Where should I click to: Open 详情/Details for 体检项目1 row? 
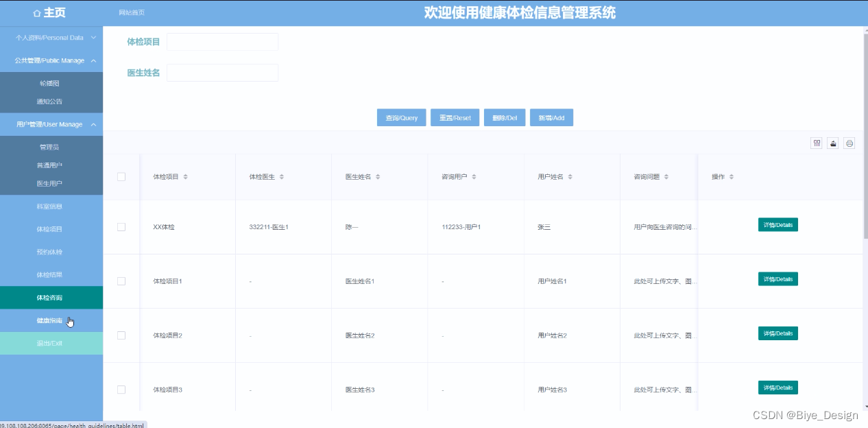point(778,279)
